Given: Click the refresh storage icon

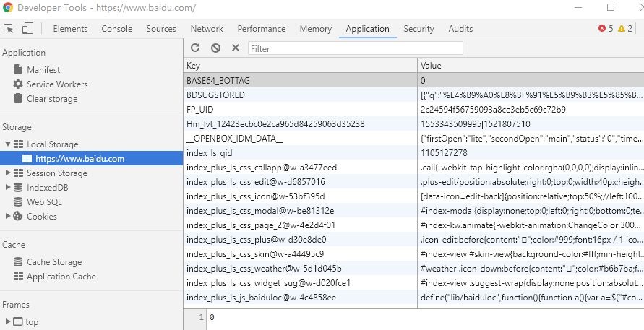Looking at the screenshot, I should pyautogui.click(x=195, y=48).
